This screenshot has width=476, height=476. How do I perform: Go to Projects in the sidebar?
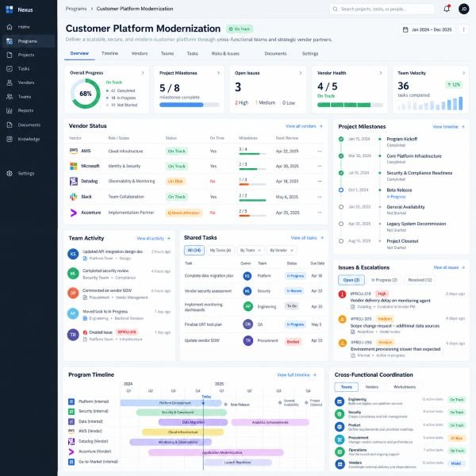pos(27,55)
